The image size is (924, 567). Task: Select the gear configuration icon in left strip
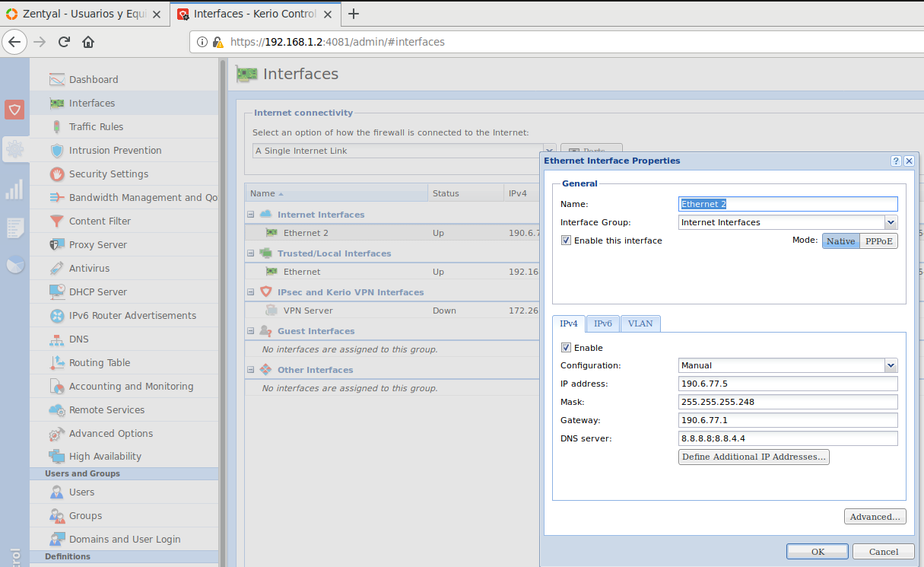click(14, 149)
